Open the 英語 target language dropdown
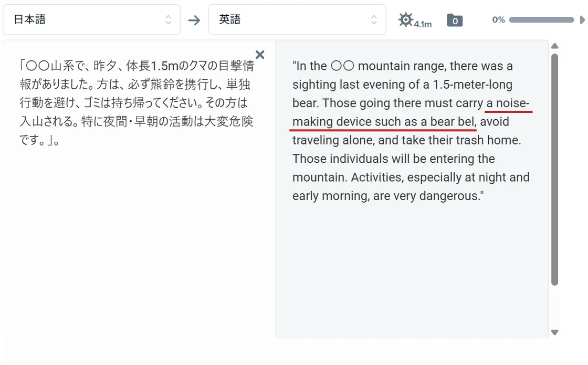588x365 pixels. [297, 20]
